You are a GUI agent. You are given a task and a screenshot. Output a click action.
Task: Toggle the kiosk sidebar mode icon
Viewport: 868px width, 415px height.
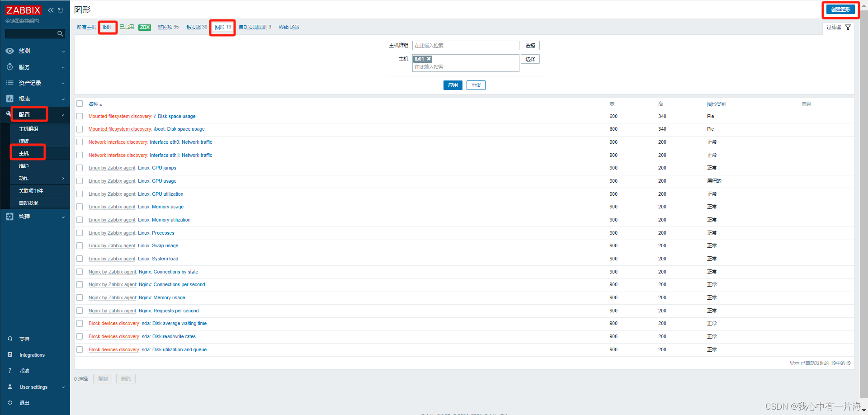click(x=61, y=10)
